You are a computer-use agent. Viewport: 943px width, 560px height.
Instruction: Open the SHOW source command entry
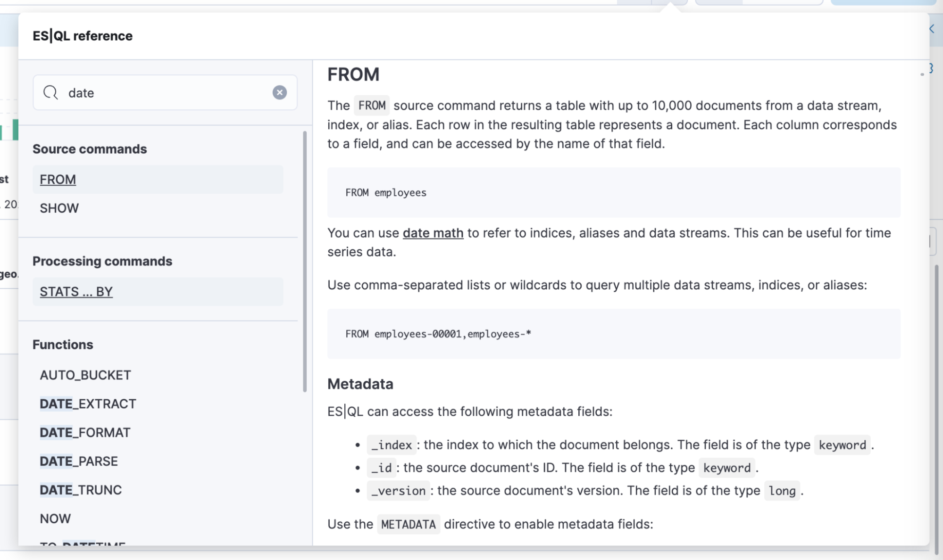pos(59,208)
